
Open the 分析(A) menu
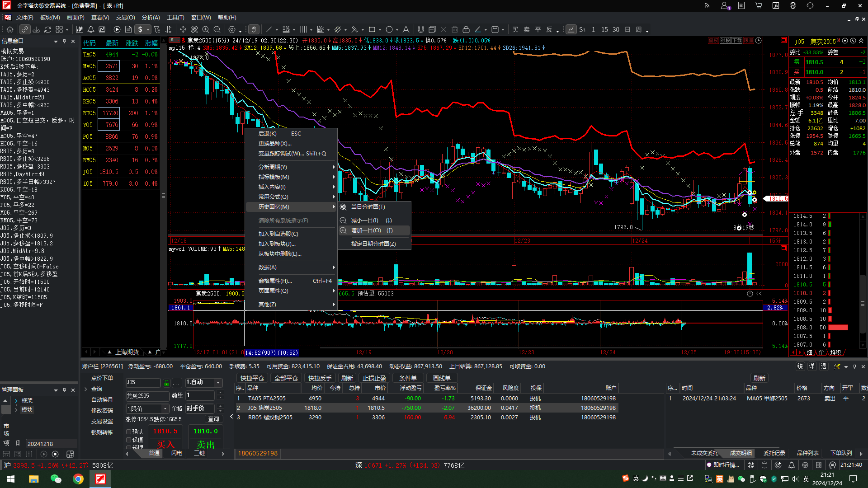(151, 17)
